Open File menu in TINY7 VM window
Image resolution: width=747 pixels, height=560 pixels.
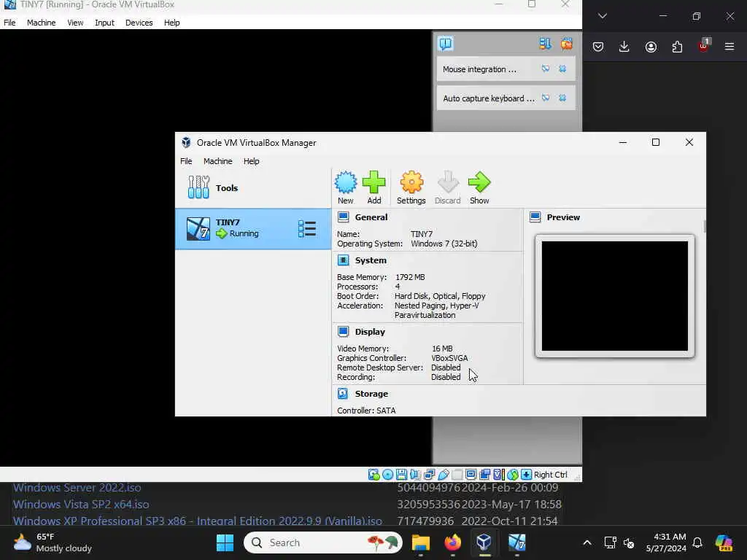pos(9,23)
